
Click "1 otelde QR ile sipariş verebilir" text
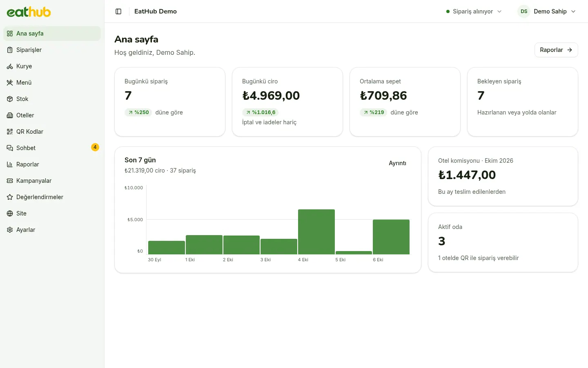click(x=479, y=258)
